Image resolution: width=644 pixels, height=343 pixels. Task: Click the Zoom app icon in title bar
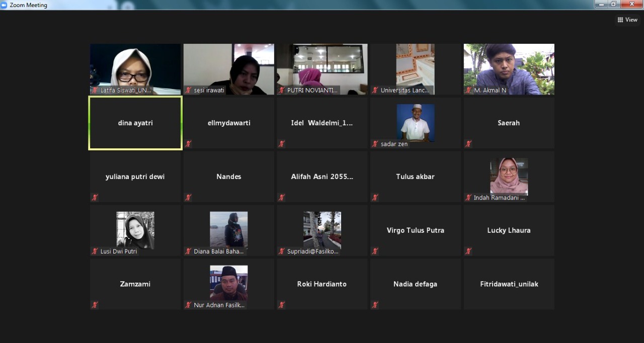[4, 5]
